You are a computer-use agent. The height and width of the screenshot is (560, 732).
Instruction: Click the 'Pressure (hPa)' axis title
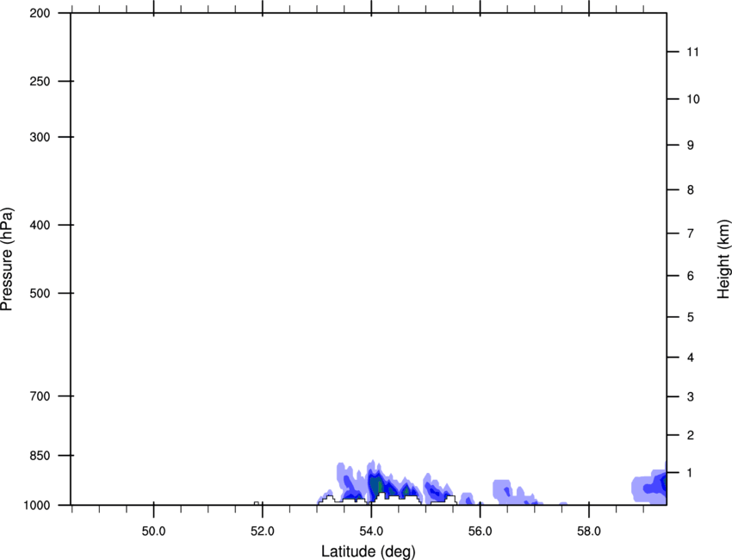pyautogui.click(x=7, y=259)
